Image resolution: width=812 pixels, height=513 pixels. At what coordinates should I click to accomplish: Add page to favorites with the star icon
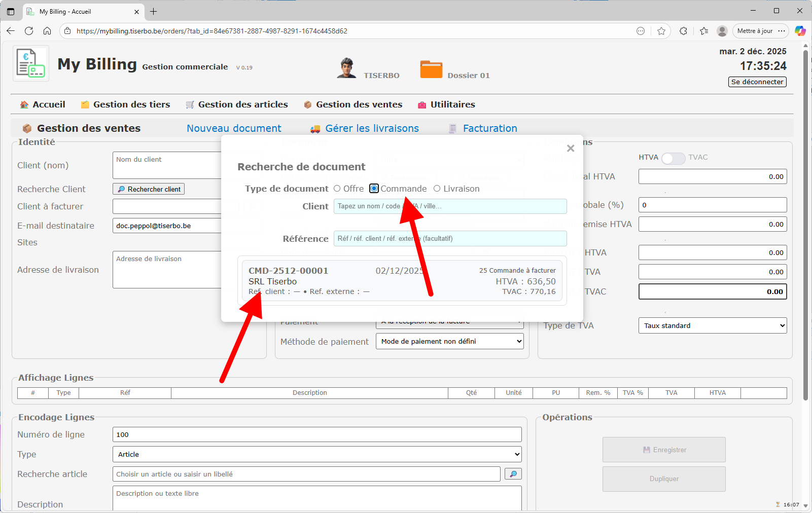point(661,31)
